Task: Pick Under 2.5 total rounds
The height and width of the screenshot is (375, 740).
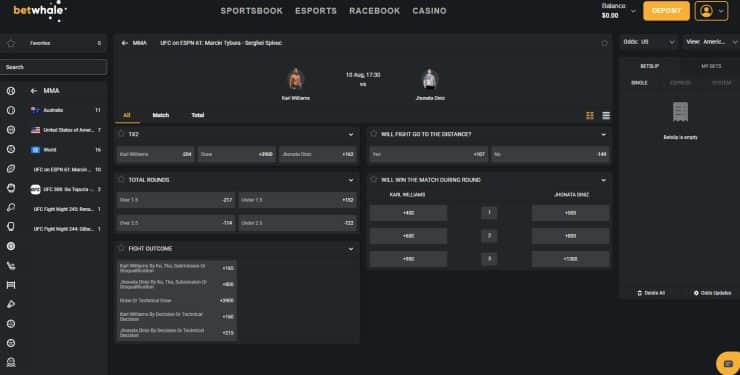Action: [x=297, y=223]
